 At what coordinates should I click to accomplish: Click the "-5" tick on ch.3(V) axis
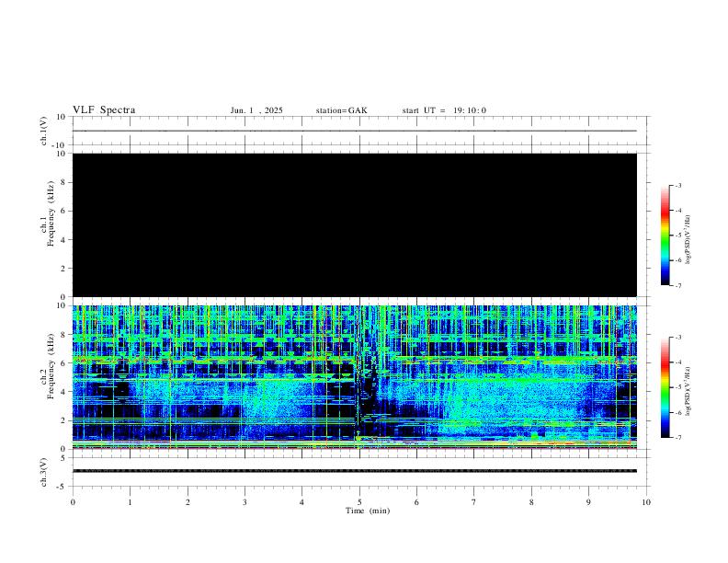63,487
